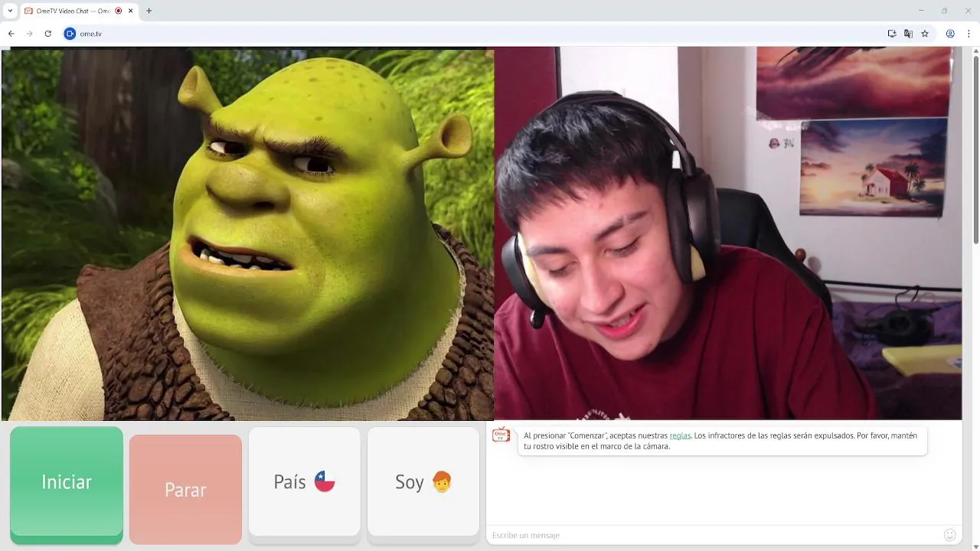Select the OmeTV Video Chat tab
This screenshot has width=980, height=551.
click(x=78, y=11)
